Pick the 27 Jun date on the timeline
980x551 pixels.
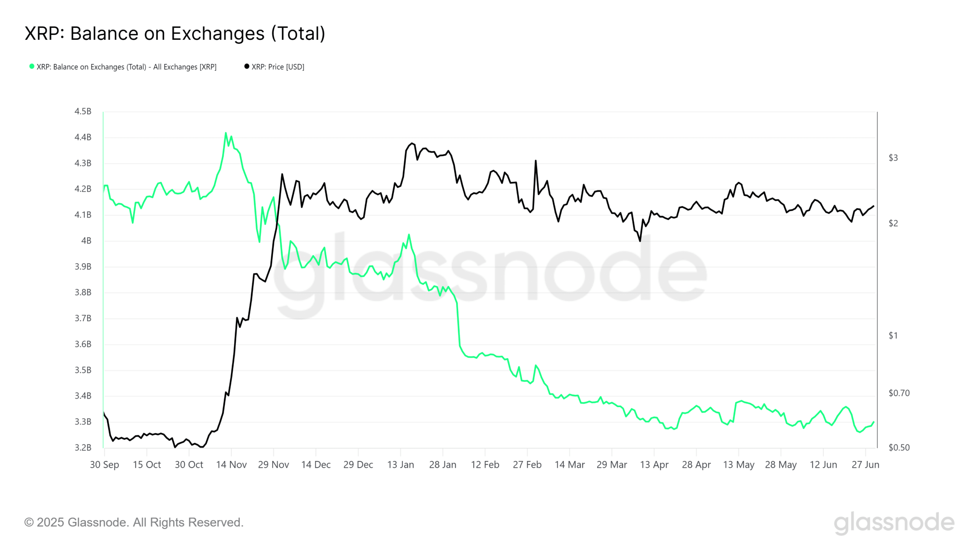(x=865, y=465)
